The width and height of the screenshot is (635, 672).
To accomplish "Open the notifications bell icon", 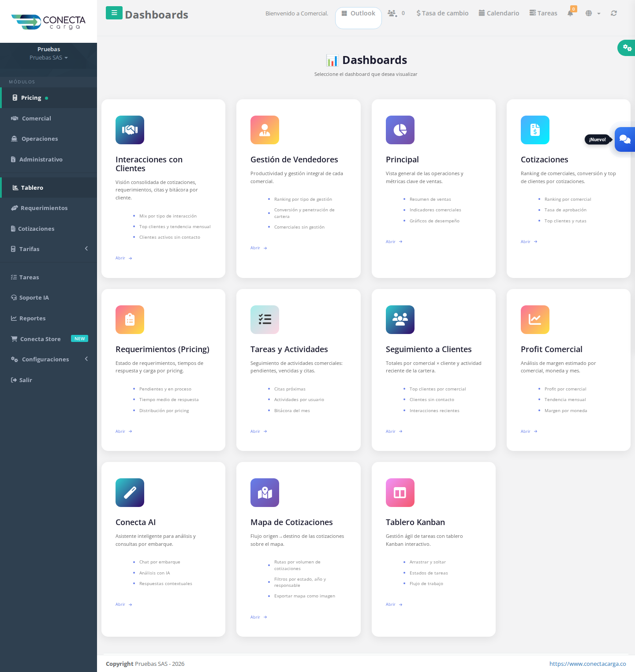I will (571, 13).
